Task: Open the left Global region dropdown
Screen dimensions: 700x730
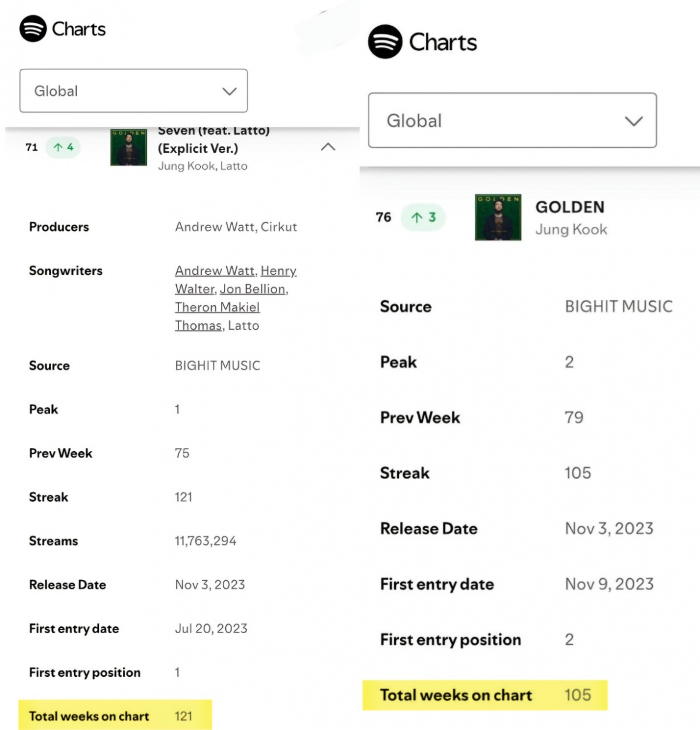Action: (134, 90)
